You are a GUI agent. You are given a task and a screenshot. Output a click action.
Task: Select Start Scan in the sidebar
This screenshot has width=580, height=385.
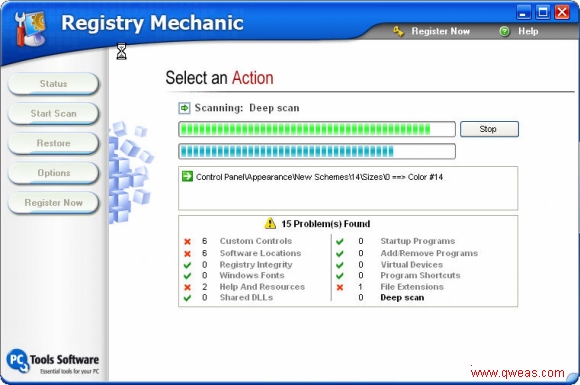53,114
